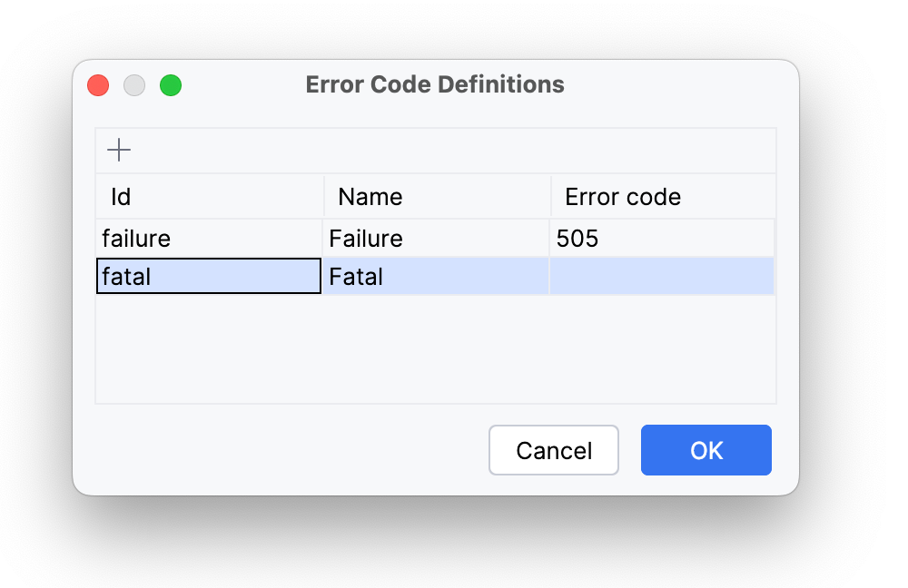Select the fatal row in the table
The image size is (908, 588).
coord(436,276)
